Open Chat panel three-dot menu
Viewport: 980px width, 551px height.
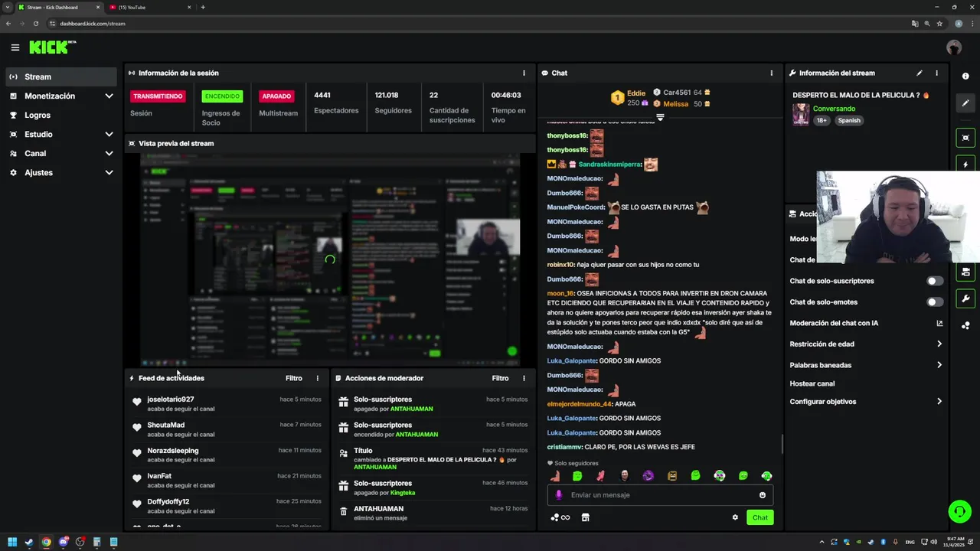[x=771, y=73]
